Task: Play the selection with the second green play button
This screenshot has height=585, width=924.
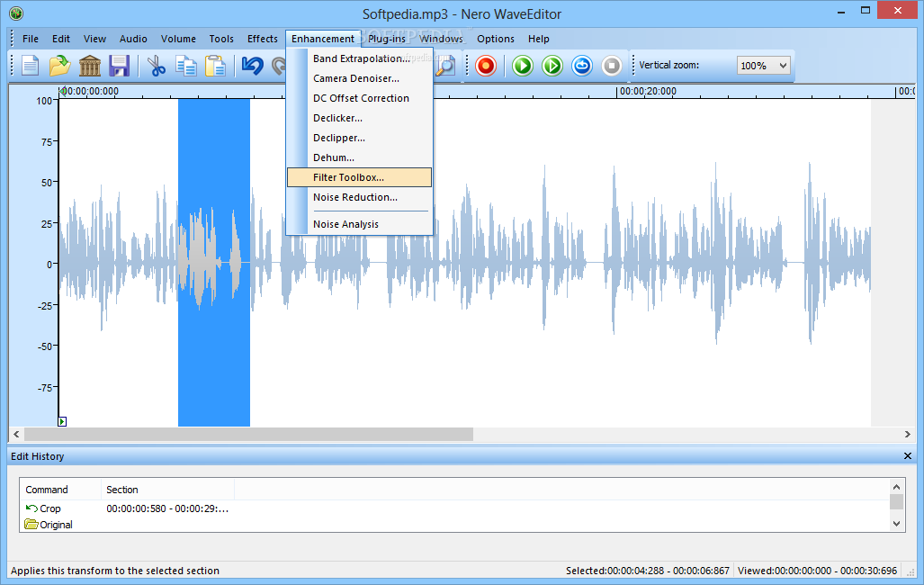Action: [x=552, y=66]
